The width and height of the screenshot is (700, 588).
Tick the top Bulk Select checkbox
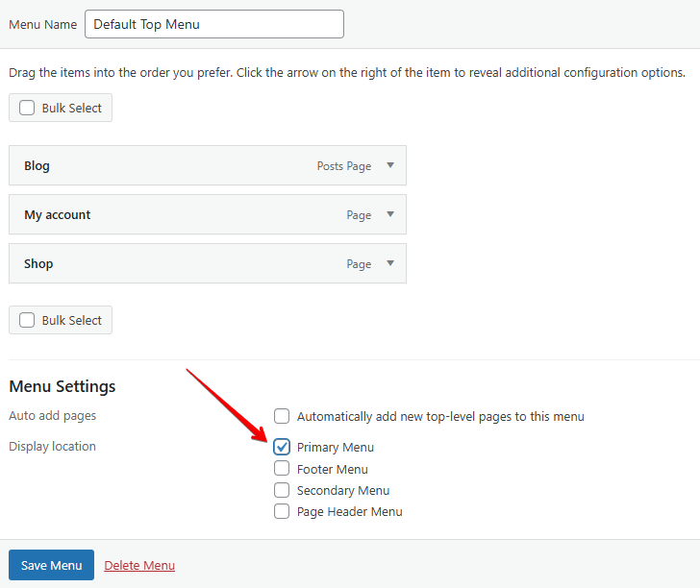click(x=27, y=108)
